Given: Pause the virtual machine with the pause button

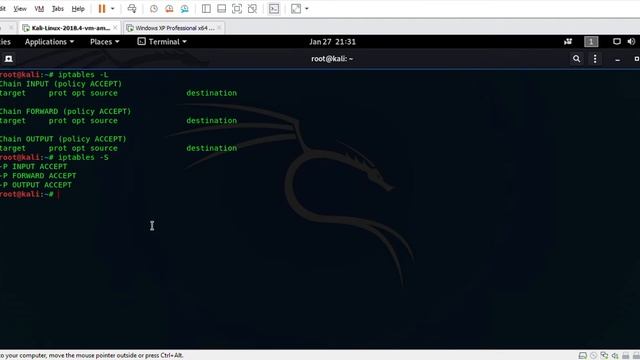Looking at the screenshot, I should coord(102,9).
